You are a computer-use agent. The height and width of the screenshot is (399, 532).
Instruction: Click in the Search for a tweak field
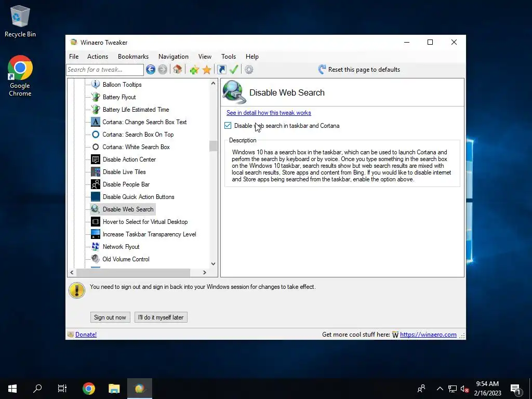pyautogui.click(x=105, y=70)
